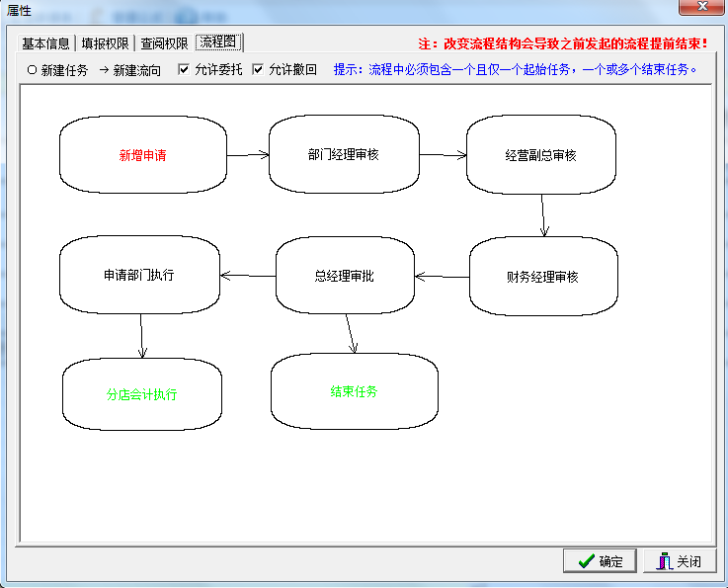Viewport: 728px width, 588px height.
Task: Select the 财务经理审核 node
Action: 543,277
